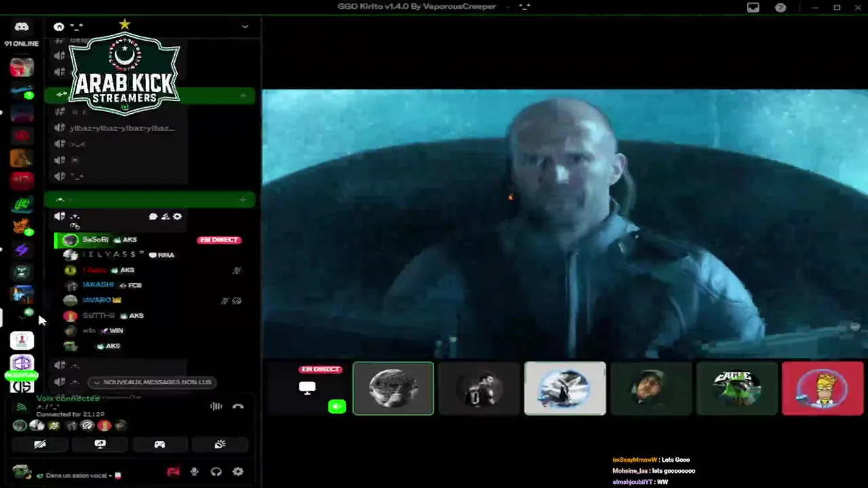Toggle headphones deafen in user panel

click(216, 472)
